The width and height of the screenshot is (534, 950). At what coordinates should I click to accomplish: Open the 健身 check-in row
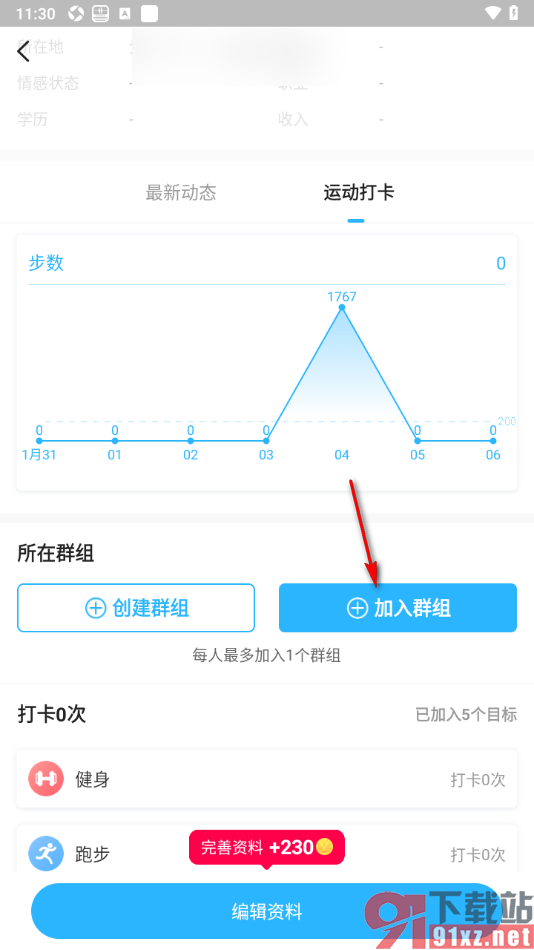coord(267,779)
